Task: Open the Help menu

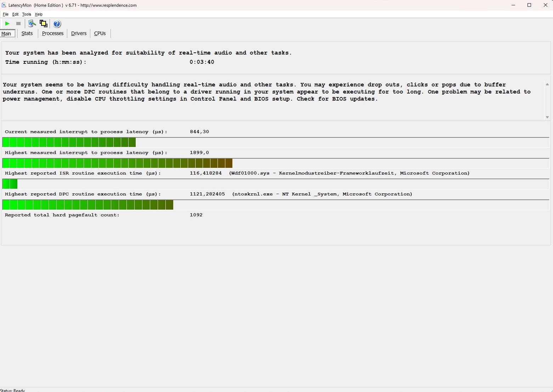Action: pos(39,14)
